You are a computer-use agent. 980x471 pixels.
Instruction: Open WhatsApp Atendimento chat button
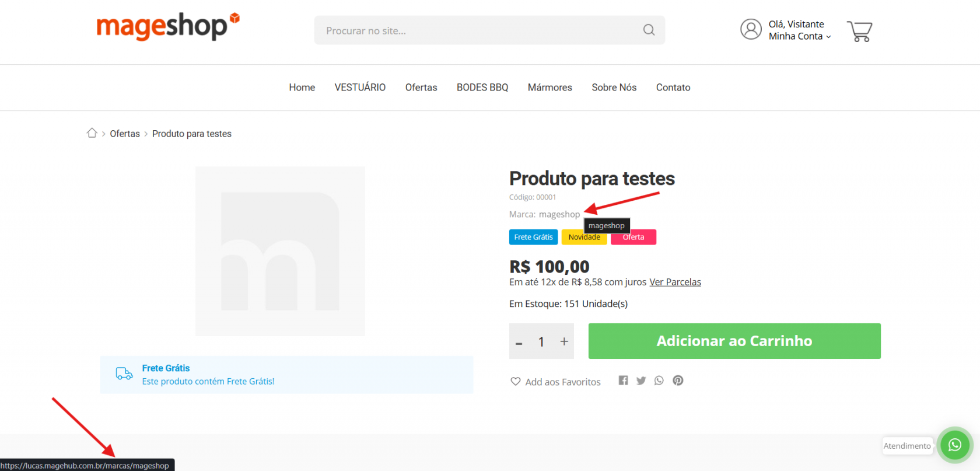(x=954, y=445)
